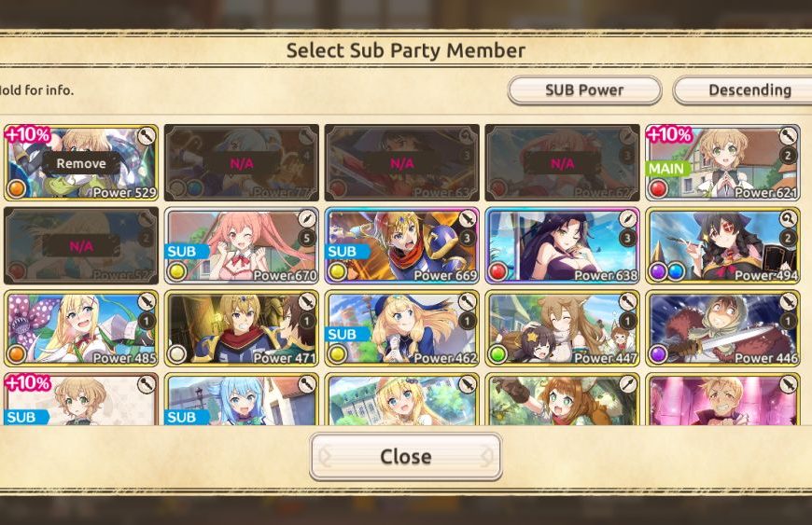Choose the Power 447 character card
This screenshot has width=812, height=525.
coord(563,328)
